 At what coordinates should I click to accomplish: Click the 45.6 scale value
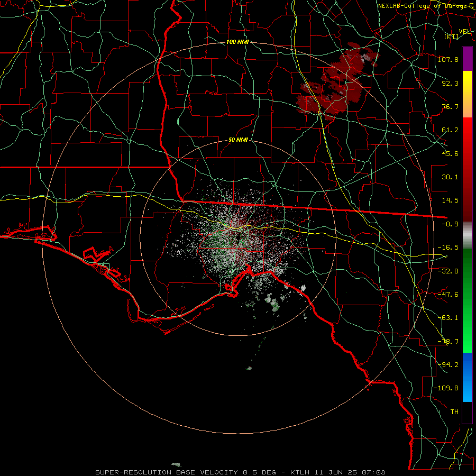450,153
